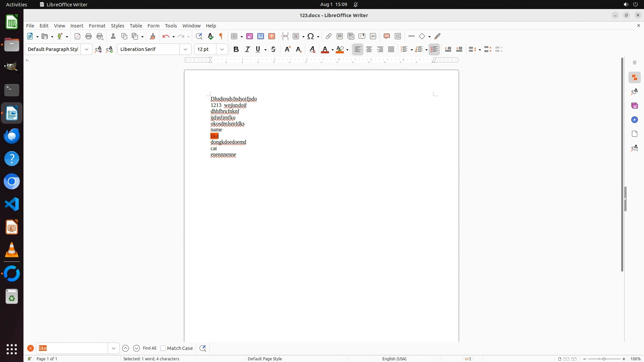Click the find toolbar search input field
The image size is (644, 362).
tap(72, 348)
